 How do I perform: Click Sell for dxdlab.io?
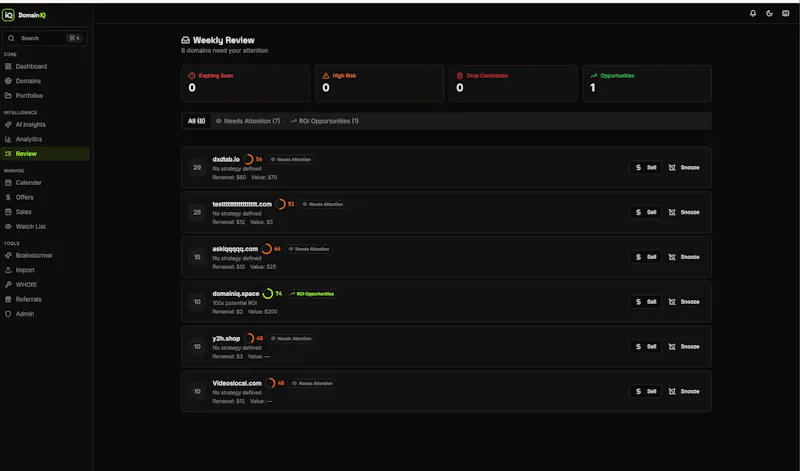click(645, 167)
